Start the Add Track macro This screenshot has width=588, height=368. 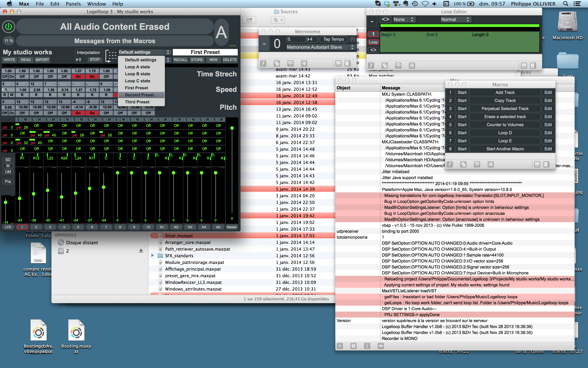click(462, 93)
